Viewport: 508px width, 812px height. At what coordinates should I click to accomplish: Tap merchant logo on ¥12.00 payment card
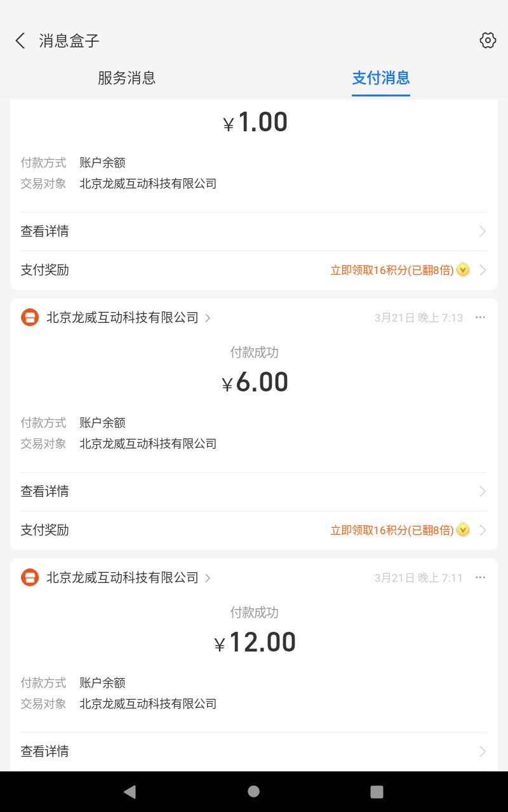pyautogui.click(x=30, y=577)
